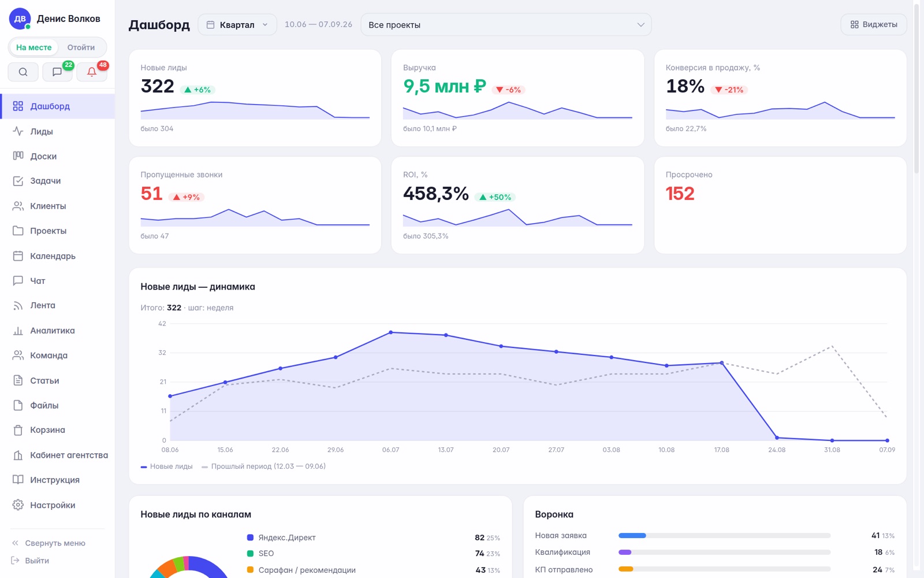Click the Выручка value 9,5 млн ₽

click(x=445, y=86)
